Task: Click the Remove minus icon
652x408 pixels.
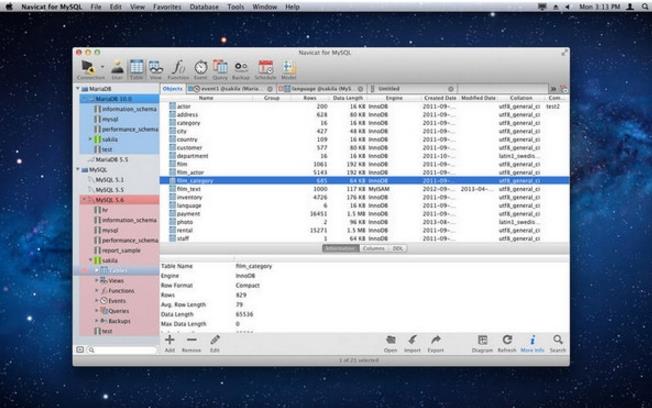Action: [191, 340]
